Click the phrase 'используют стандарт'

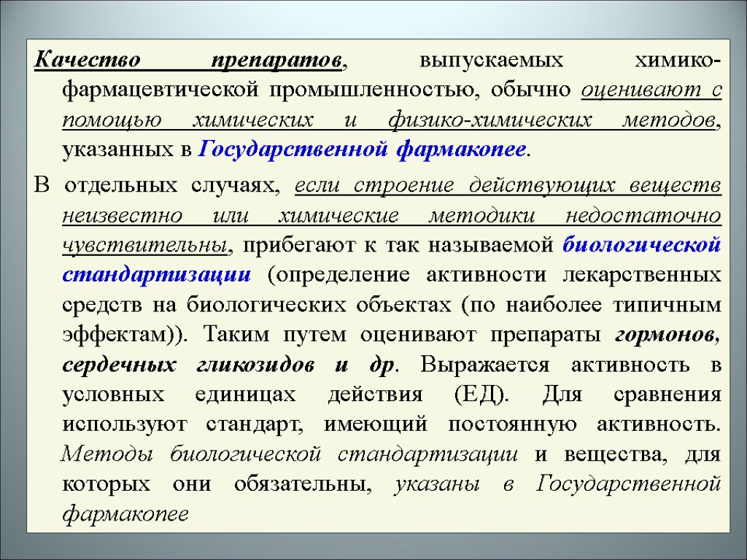tap(181, 425)
